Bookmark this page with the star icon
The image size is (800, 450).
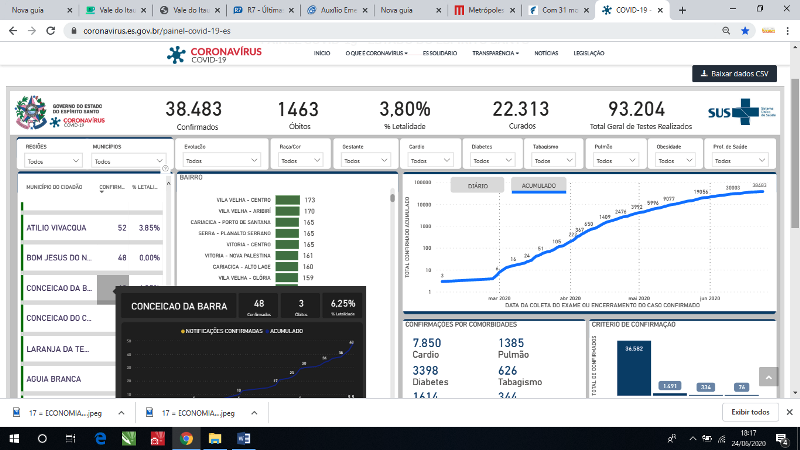point(745,31)
